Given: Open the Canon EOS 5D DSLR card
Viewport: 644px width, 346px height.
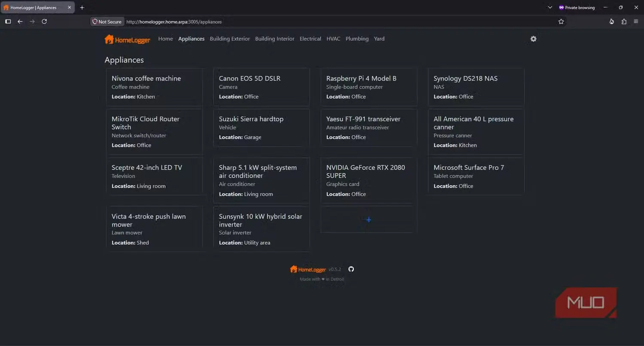Looking at the screenshot, I should 261,87.
